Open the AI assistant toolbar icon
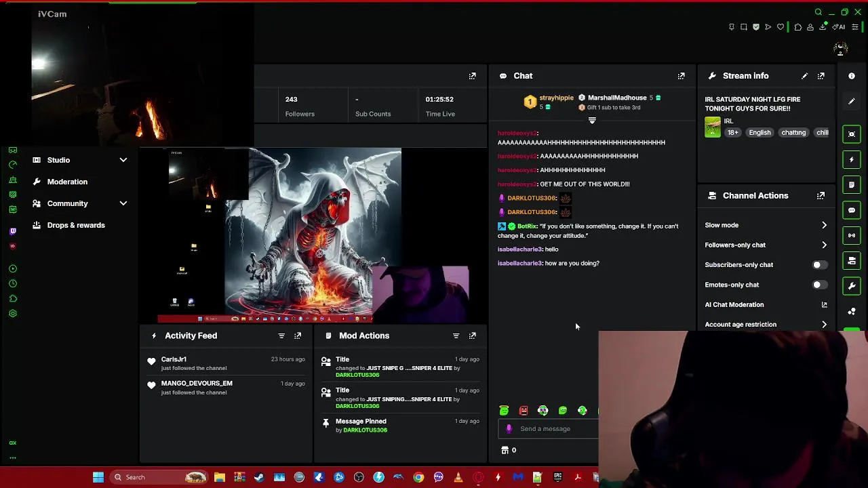The height and width of the screenshot is (488, 868). pos(840,27)
